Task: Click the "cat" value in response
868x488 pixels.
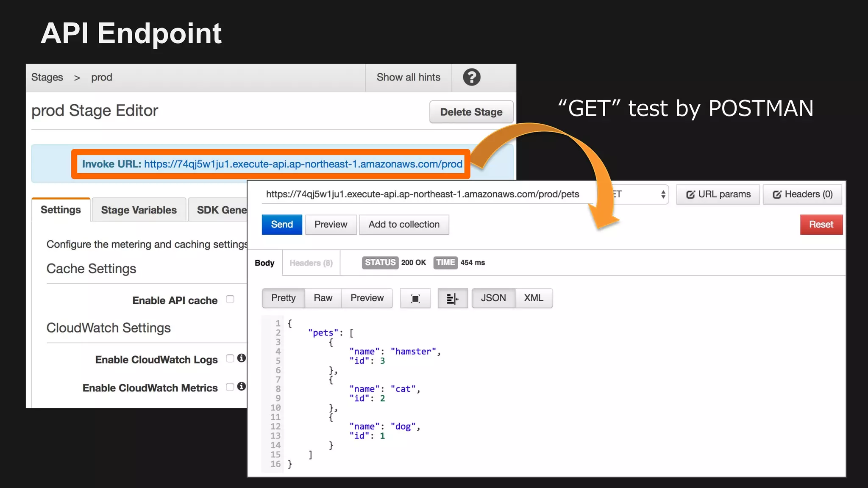Action: click(x=403, y=389)
